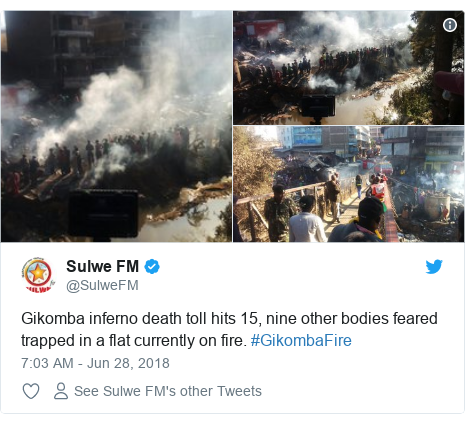Image resolution: width=465 pixels, height=424 pixels.
Task: Visit the @SulweFM handle
Action: (102, 286)
